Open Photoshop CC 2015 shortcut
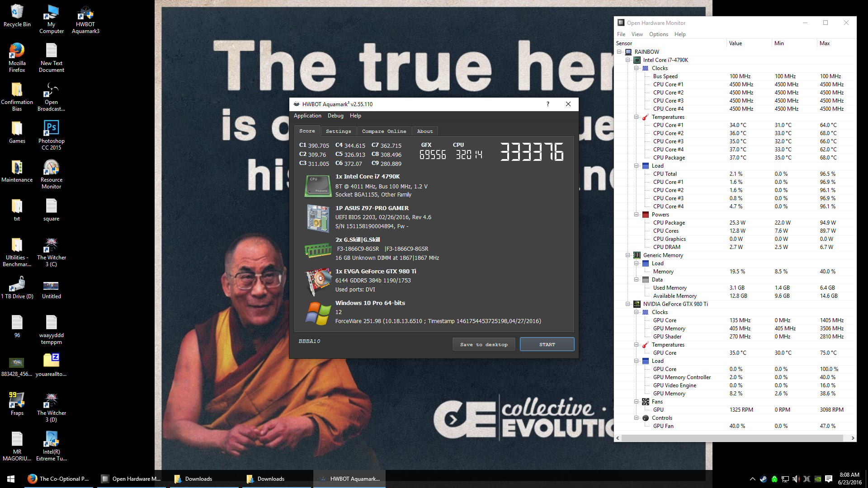 coord(52,135)
